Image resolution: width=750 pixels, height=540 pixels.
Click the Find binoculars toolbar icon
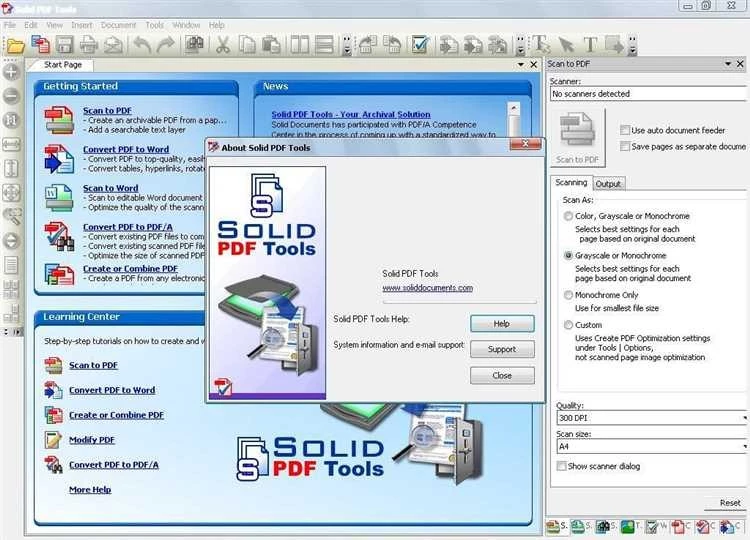coord(194,44)
